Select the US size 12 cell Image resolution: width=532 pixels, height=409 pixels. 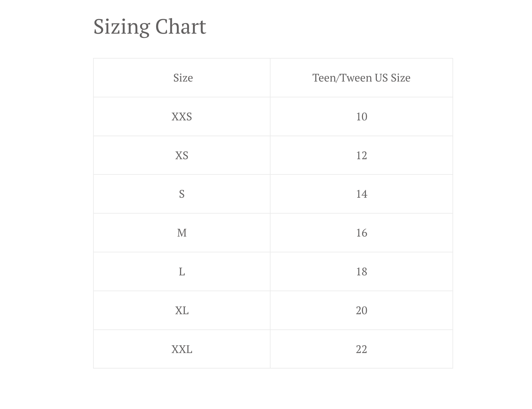click(361, 155)
